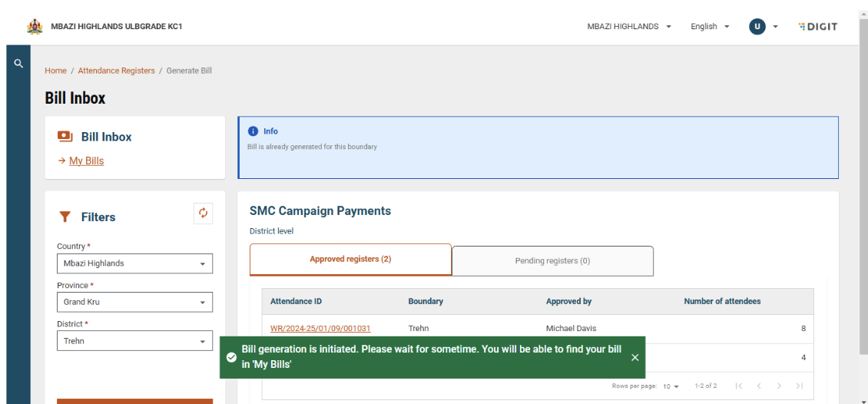The image size is (868, 404).
Task: Click the DIGIT logo
Action: [817, 26]
